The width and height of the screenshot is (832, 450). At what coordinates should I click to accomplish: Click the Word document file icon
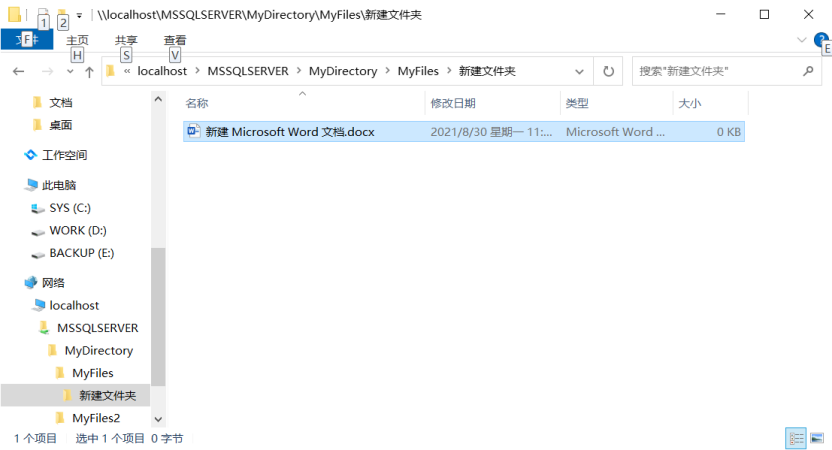click(x=194, y=132)
